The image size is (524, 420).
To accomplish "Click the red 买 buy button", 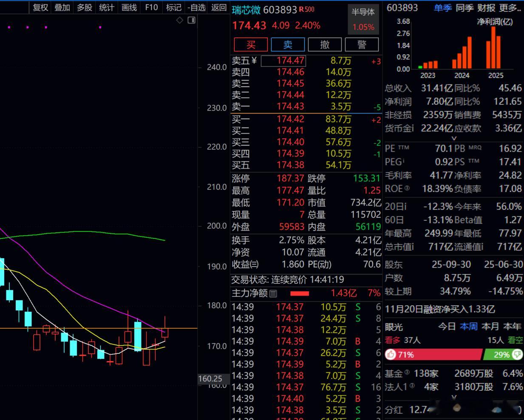I will tap(251, 45).
